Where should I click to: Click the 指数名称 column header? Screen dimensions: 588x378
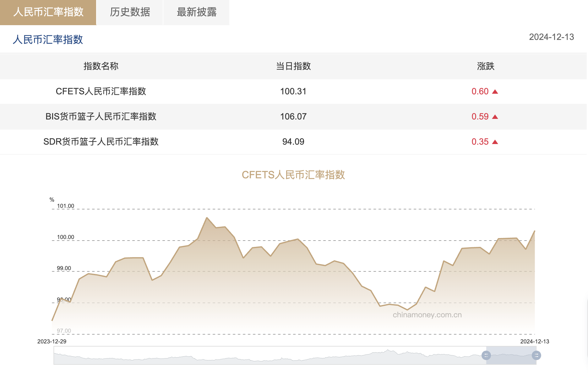(x=101, y=66)
